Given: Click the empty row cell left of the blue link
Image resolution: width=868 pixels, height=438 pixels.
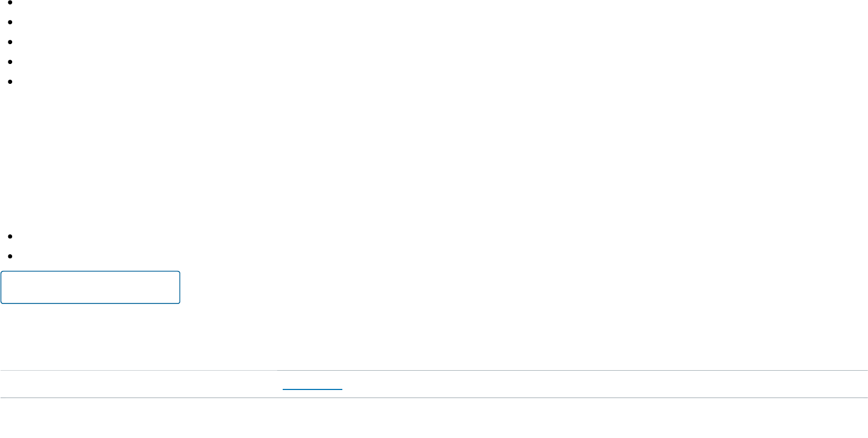Looking at the screenshot, I should pyautogui.click(x=138, y=384).
